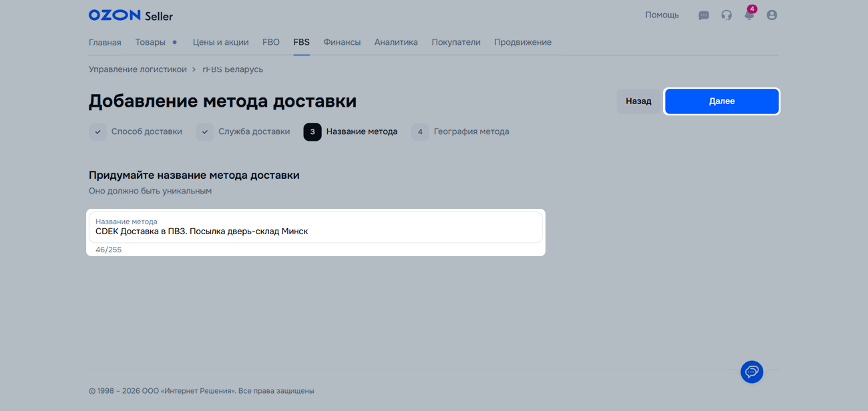The image size is (868, 411).
Task: Click the headset support icon
Action: [x=726, y=15]
